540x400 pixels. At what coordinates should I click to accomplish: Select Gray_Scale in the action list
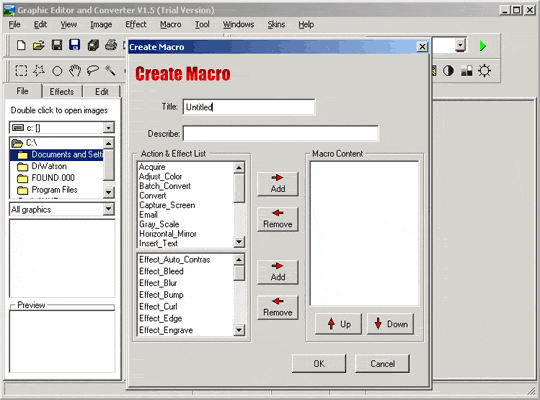tap(159, 224)
